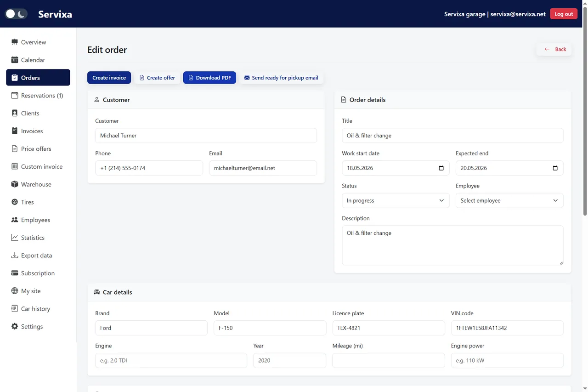Image resolution: width=588 pixels, height=392 pixels.
Task: Click the Log out button
Action: point(564,14)
